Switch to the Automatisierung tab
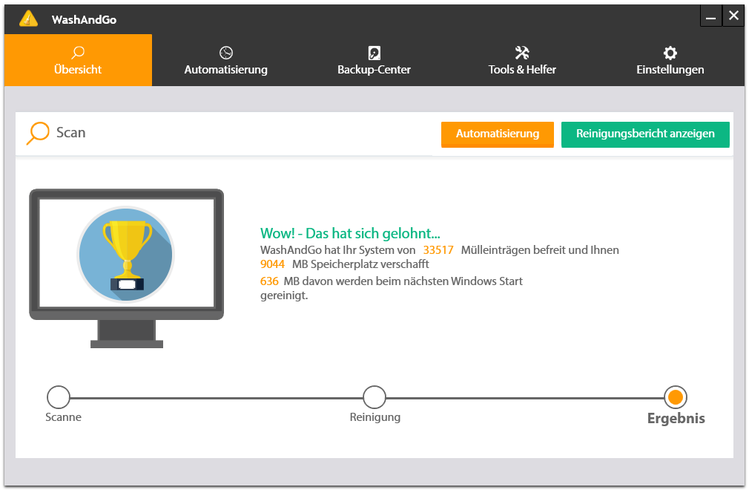The width and height of the screenshot is (749, 490). [x=226, y=60]
